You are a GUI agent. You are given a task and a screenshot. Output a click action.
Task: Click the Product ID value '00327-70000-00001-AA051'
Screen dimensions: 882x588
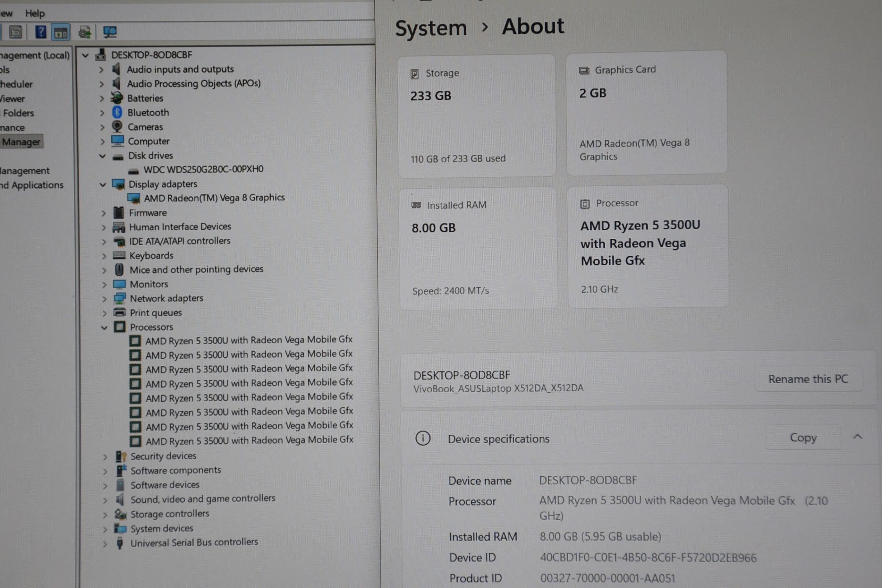click(x=607, y=579)
